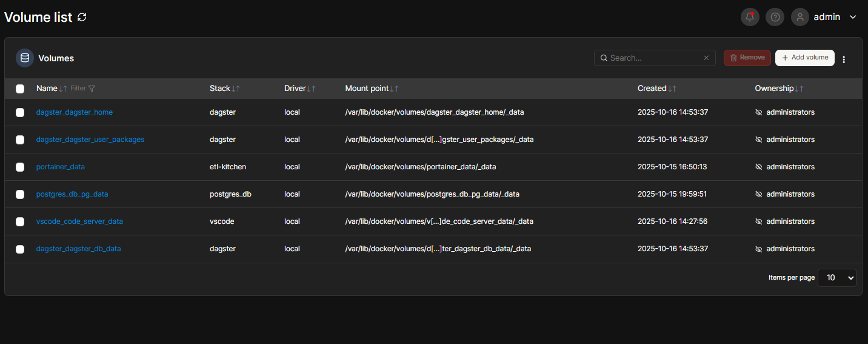The height and width of the screenshot is (344, 868).
Task: Click the admin user avatar icon
Action: tap(800, 17)
